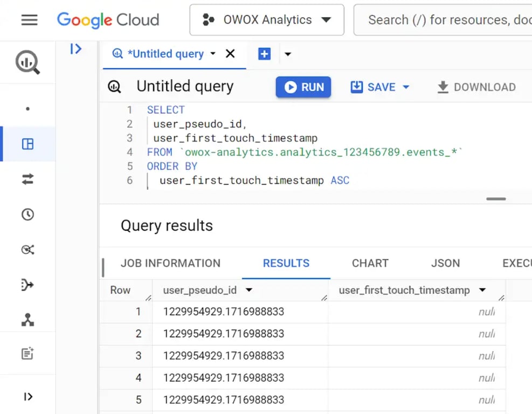532x414 pixels.
Task: Open the OWOX Analytics project picker
Action: tap(267, 20)
